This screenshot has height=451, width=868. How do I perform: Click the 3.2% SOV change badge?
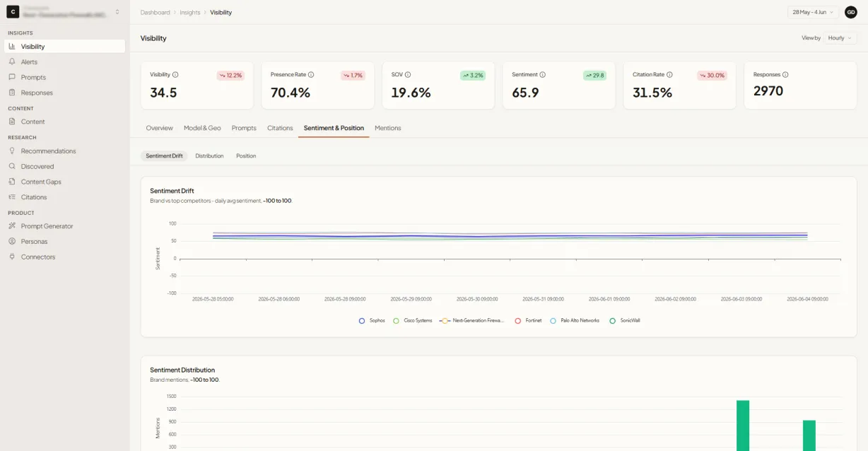473,75
